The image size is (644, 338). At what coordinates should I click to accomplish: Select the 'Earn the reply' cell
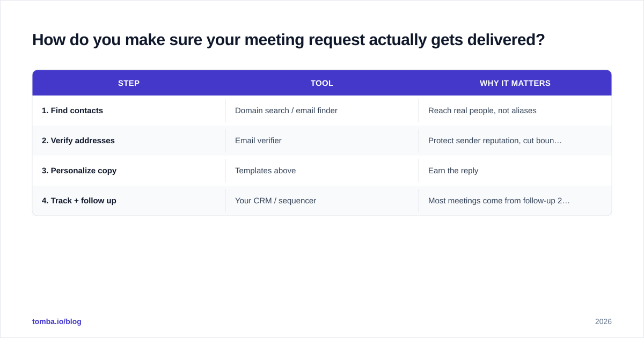click(515, 171)
